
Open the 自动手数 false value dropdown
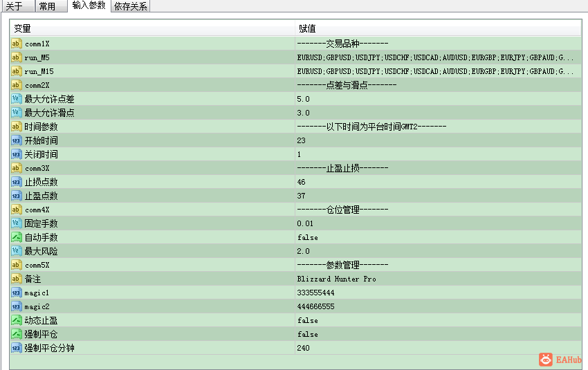pyautogui.click(x=308, y=237)
